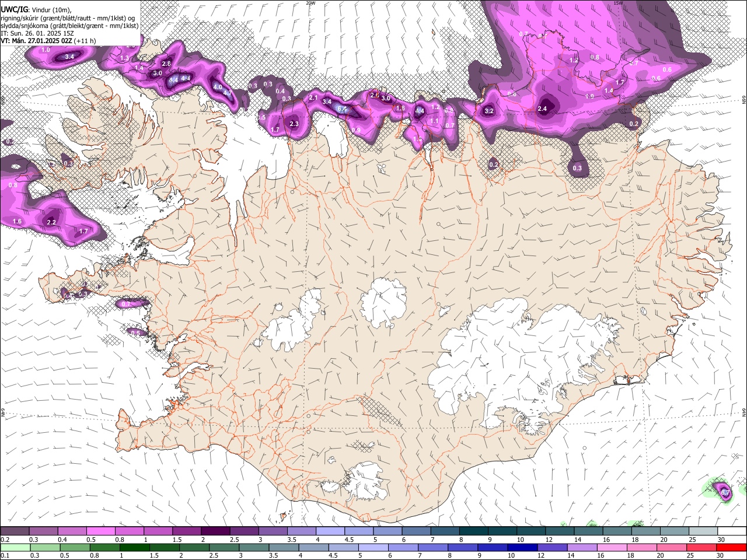Click the '1.8' snowfall value label
The width and height of the screenshot is (747, 560).
point(400,108)
